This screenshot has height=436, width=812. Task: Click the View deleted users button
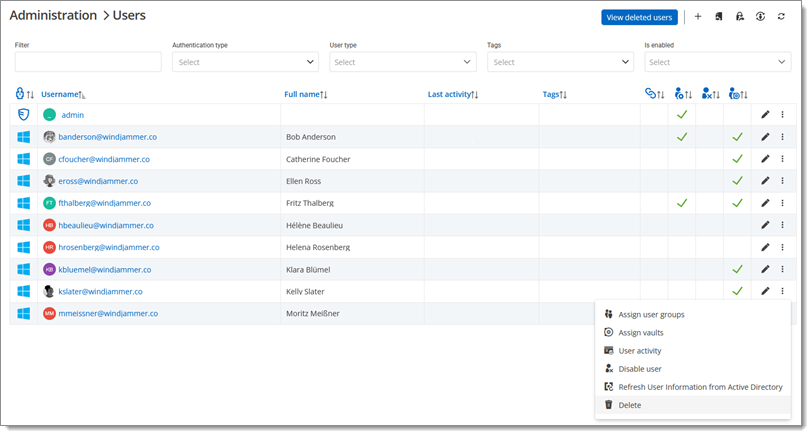coord(640,17)
